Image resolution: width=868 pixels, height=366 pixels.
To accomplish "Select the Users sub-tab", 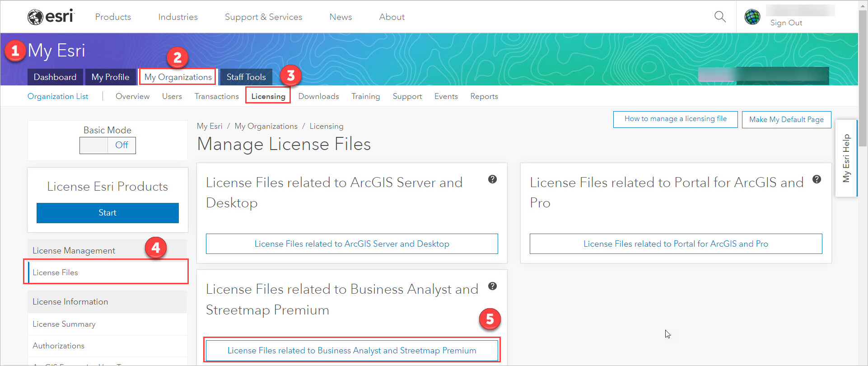I will click(172, 96).
